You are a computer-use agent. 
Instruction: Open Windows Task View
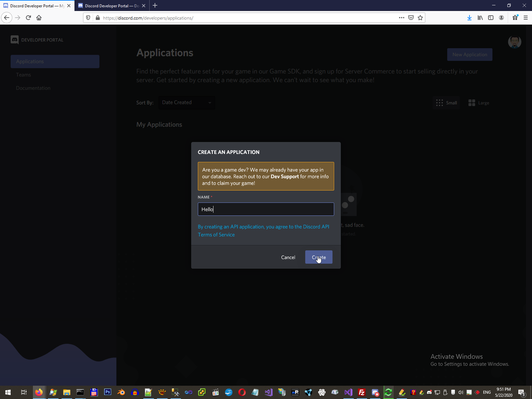tap(24, 392)
